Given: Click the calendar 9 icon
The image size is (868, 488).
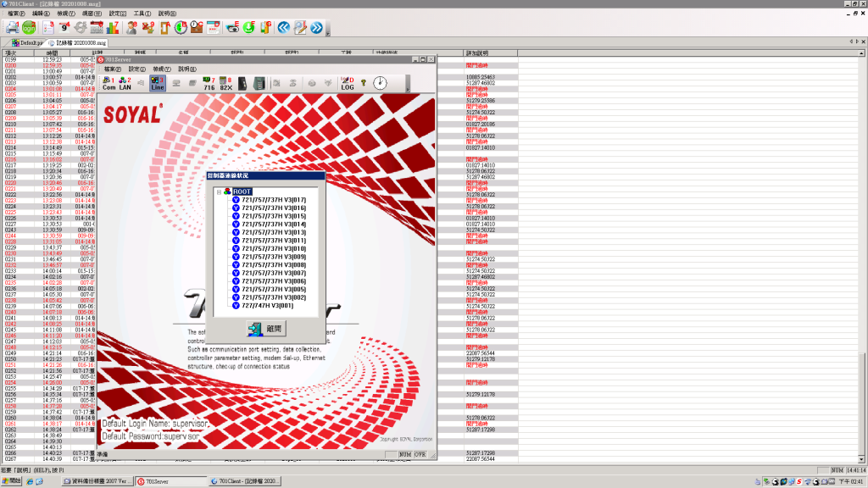Looking at the screenshot, I should click(64, 27).
